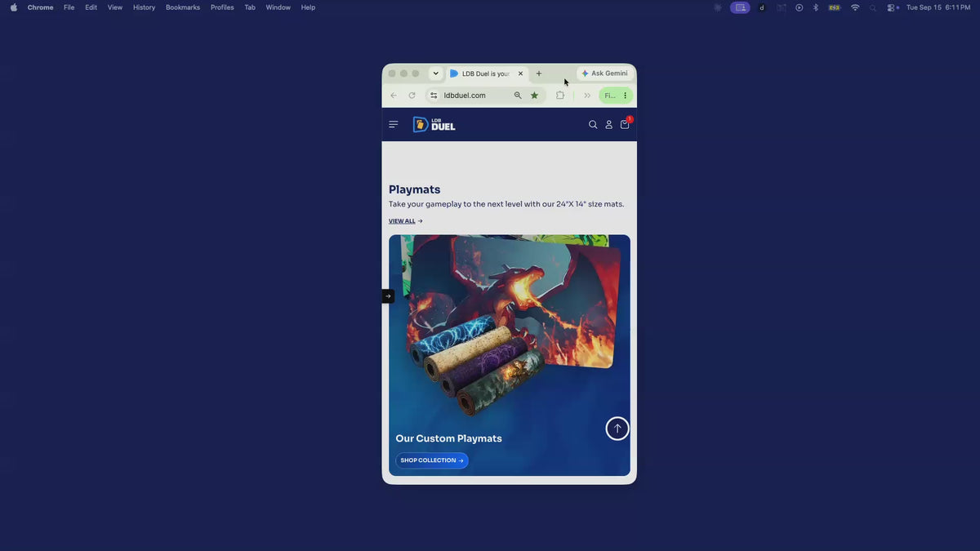Open the Profiles menu
980x551 pixels.
222,7
